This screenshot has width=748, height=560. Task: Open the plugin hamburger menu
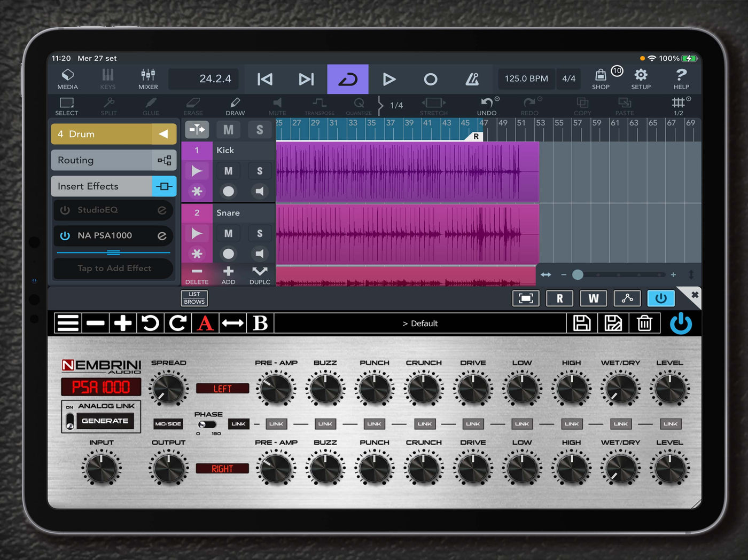pyautogui.click(x=68, y=323)
